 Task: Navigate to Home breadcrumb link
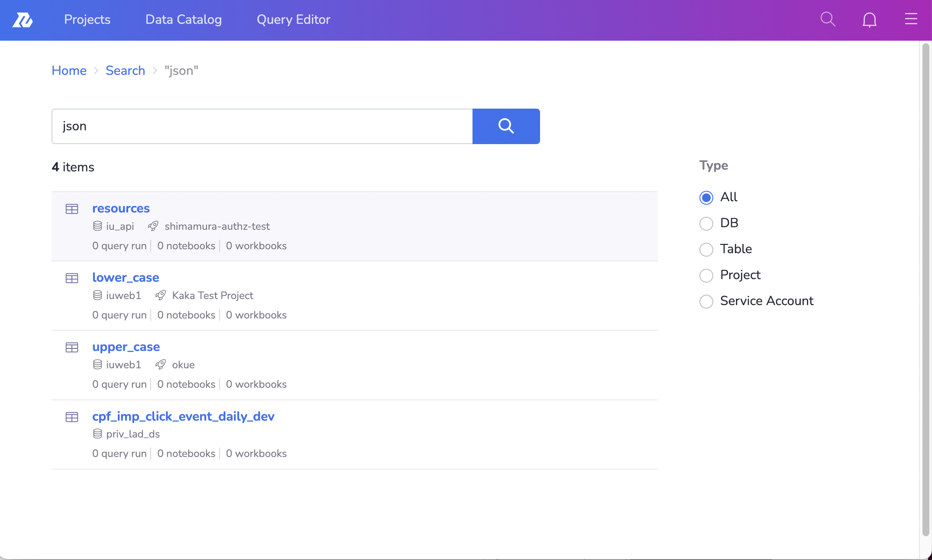click(69, 71)
